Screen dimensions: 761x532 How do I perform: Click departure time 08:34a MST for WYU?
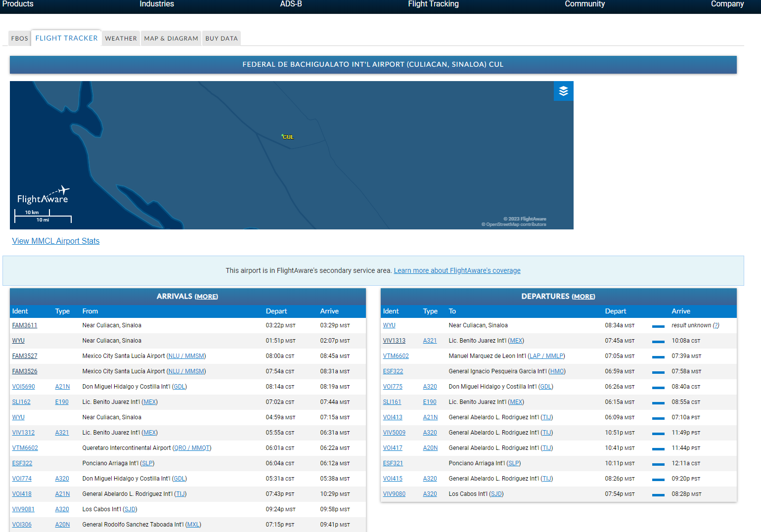pyautogui.click(x=620, y=325)
